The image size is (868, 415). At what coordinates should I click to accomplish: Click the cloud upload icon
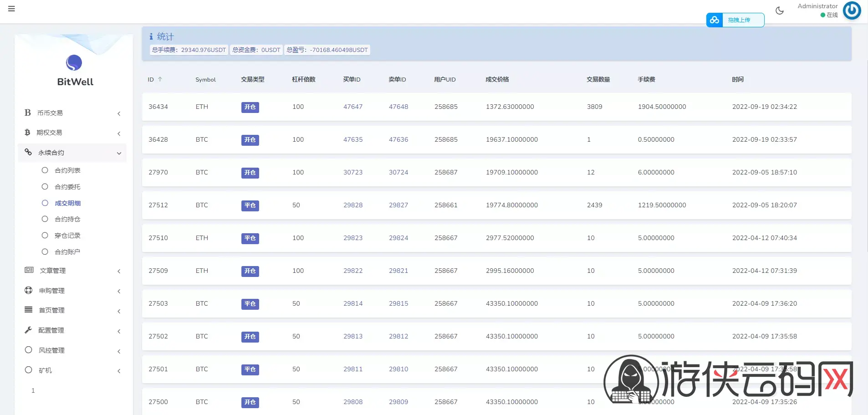click(715, 20)
